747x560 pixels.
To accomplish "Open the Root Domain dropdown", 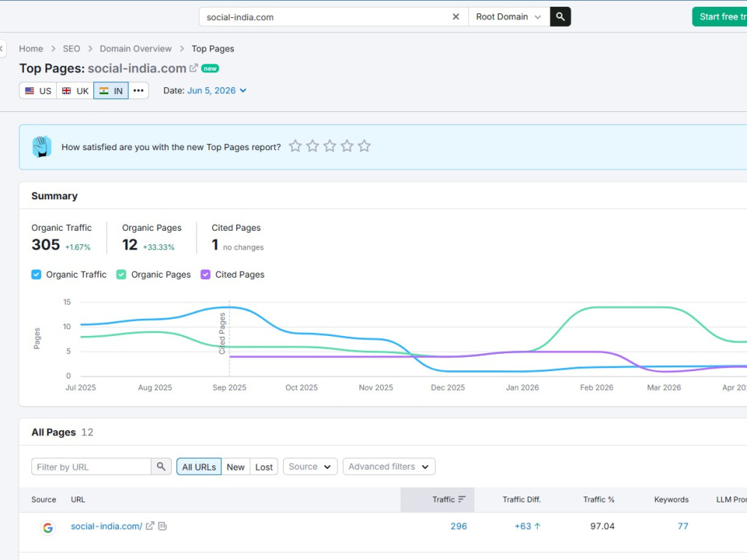I will click(x=509, y=16).
